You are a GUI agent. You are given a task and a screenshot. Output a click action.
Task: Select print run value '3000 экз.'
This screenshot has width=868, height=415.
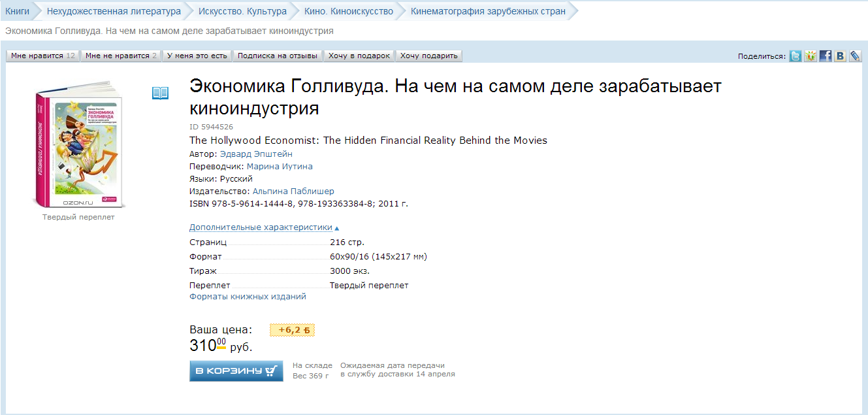point(350,271)
